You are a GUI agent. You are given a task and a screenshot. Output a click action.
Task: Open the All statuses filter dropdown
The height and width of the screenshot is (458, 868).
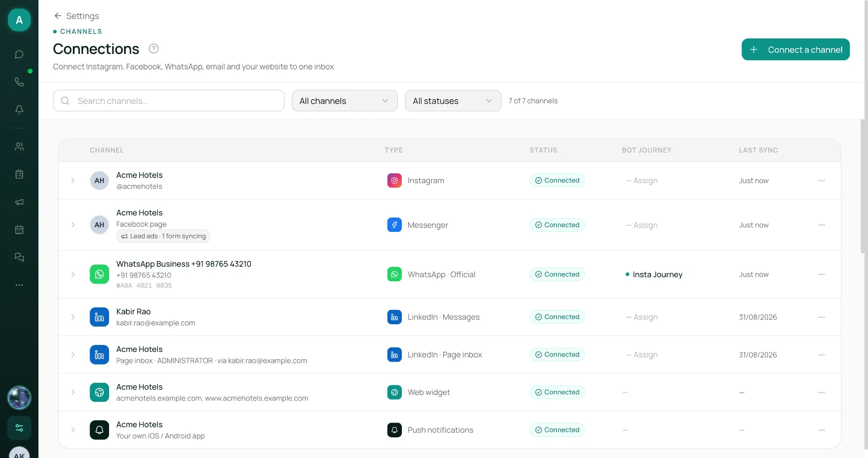pyautogui.click(x=453, y=100)
